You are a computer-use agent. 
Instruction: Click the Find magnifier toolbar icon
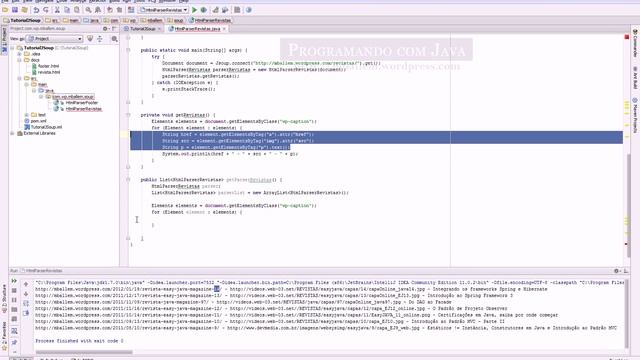tap(88, 10)
